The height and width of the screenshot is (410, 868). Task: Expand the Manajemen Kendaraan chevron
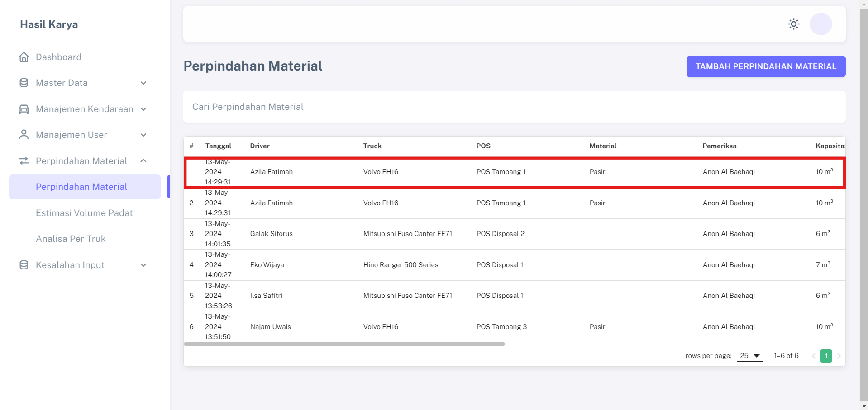click(143, 109)
